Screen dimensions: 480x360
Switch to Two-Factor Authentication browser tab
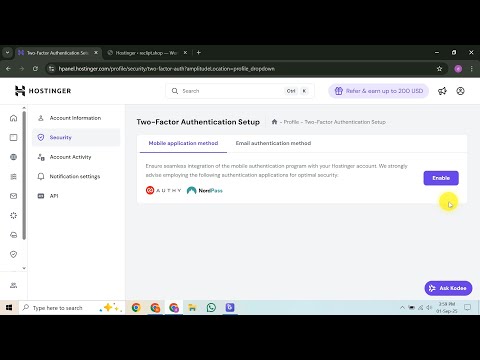click(x=58, y=53)
